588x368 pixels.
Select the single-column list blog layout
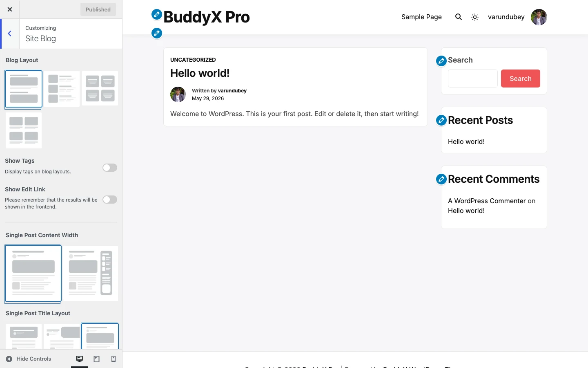24,89
